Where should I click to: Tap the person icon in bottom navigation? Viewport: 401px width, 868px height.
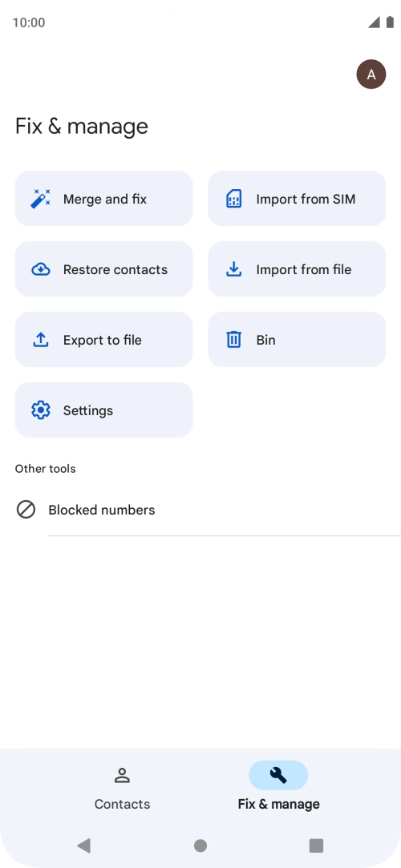coord(122,775)
